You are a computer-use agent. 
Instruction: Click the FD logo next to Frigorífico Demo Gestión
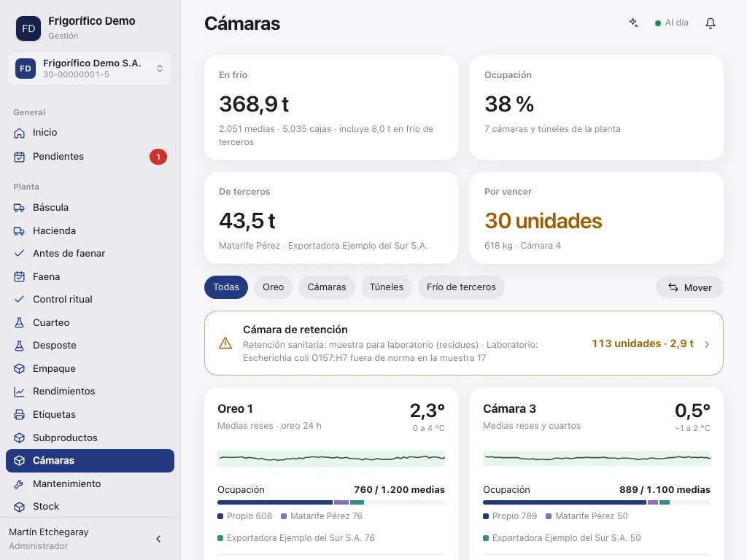pyautogui.click(x=28, y=28)
